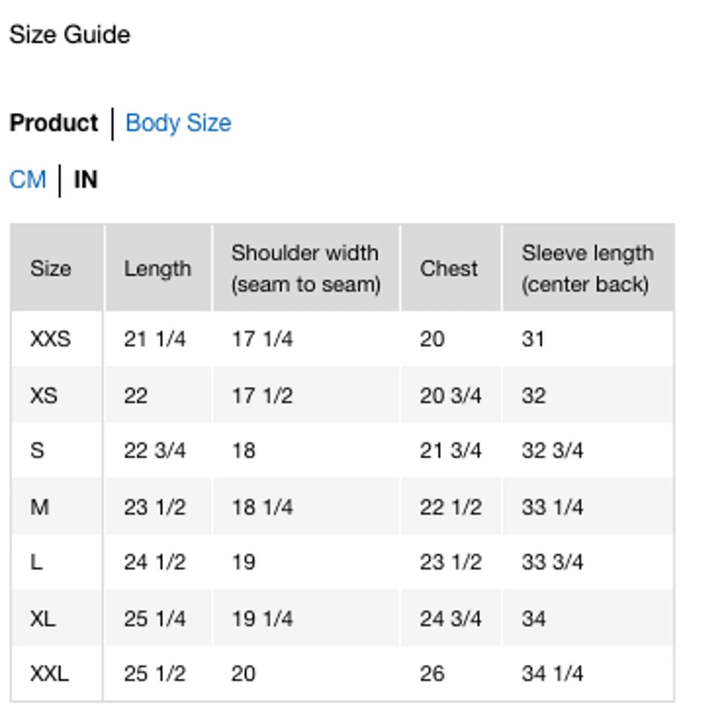Select the XL size row label
The width and height of the screenshot is (728, 728).
(43, 618)
